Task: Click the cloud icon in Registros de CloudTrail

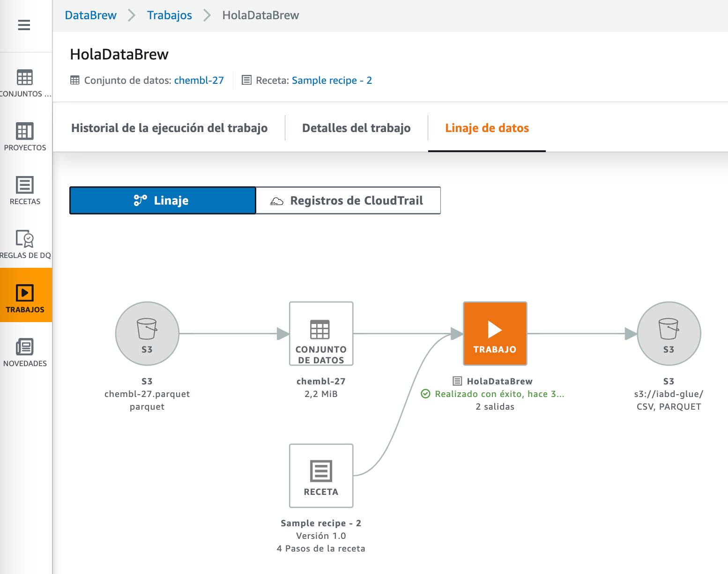Action: pos(277,201)
